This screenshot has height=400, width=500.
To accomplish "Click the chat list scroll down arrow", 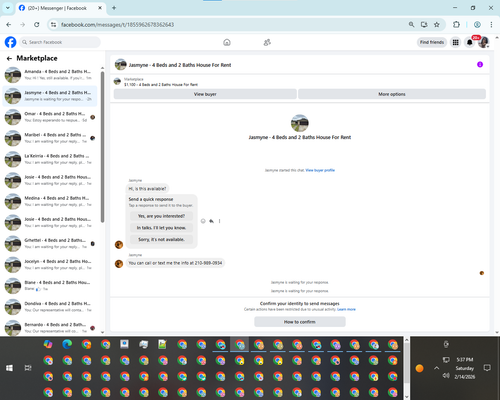I will point(102,332).
